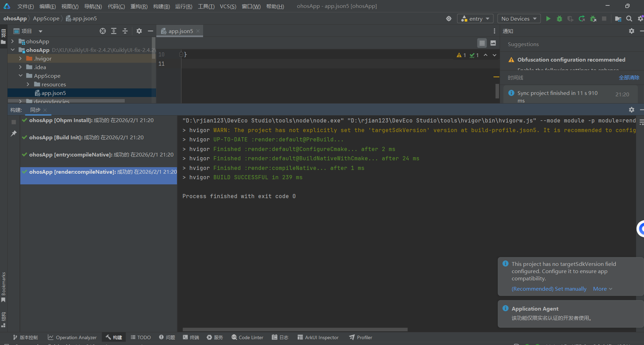Expand all nodes in project panel

click(x=114, y=31)
